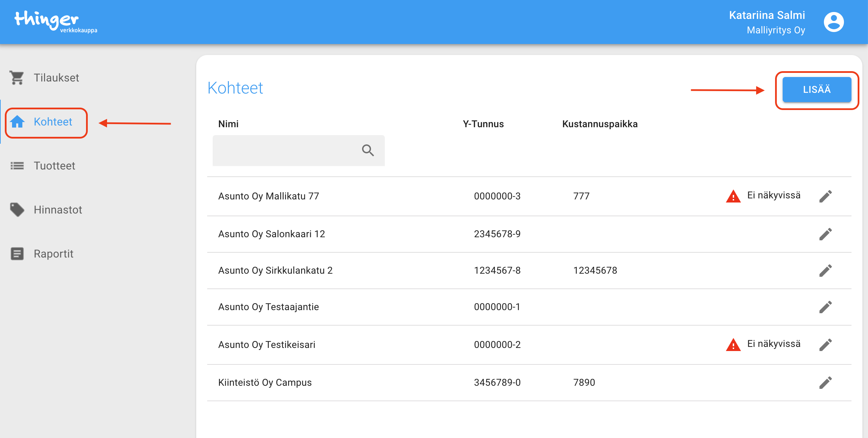Open the Hinnastot menu item
Screen dimensions: 868x438
tap(57, 210)
